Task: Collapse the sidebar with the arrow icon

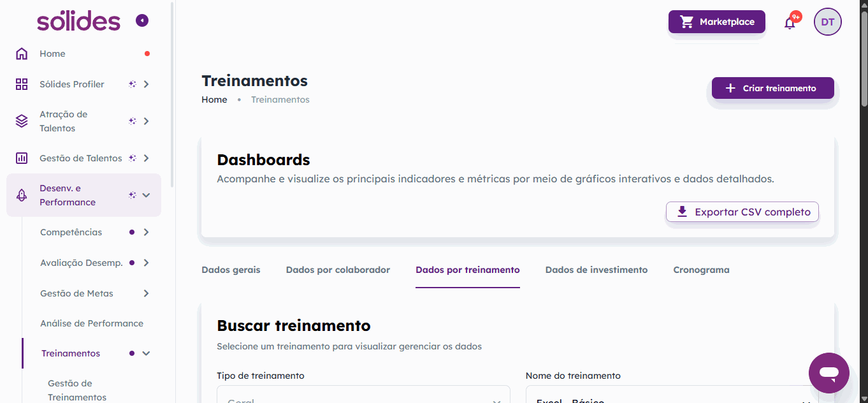Action: [x=142, y=21]
